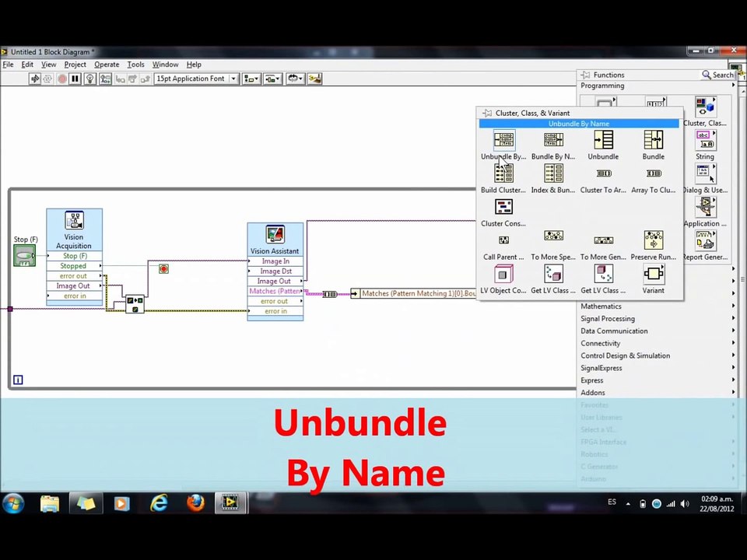Choose the Cluster To Array icon

click(603, 173)
